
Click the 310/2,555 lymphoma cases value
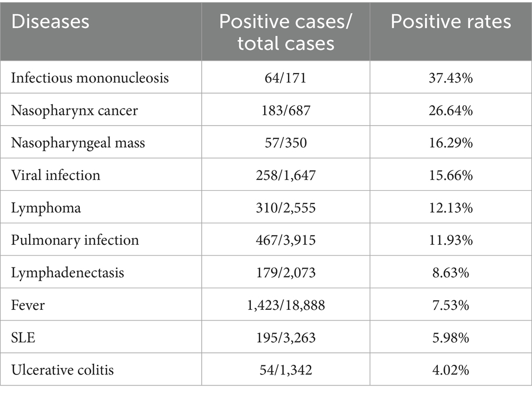click(x=285, y=208)
